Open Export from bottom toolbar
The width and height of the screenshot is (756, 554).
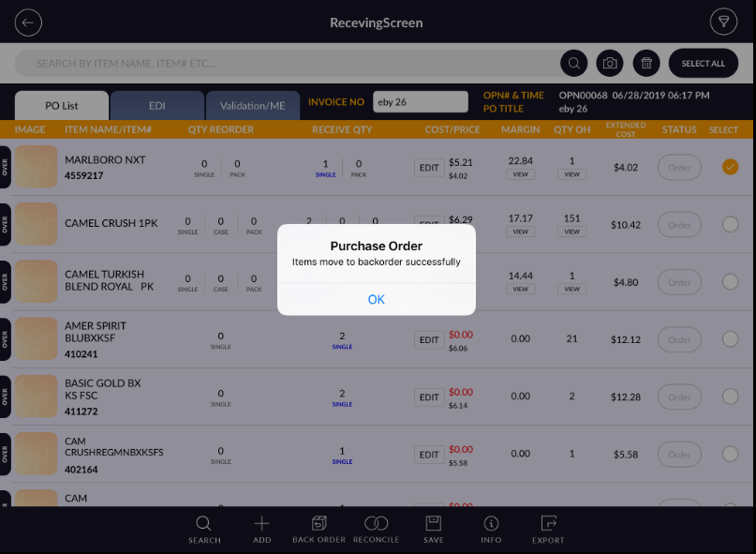tap(548, 529)
